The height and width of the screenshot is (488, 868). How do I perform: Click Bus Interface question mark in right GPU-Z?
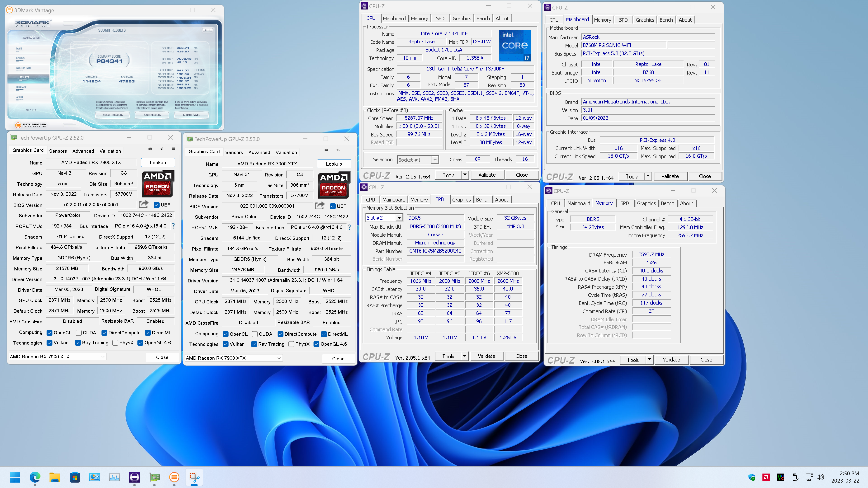coord(349,227)
